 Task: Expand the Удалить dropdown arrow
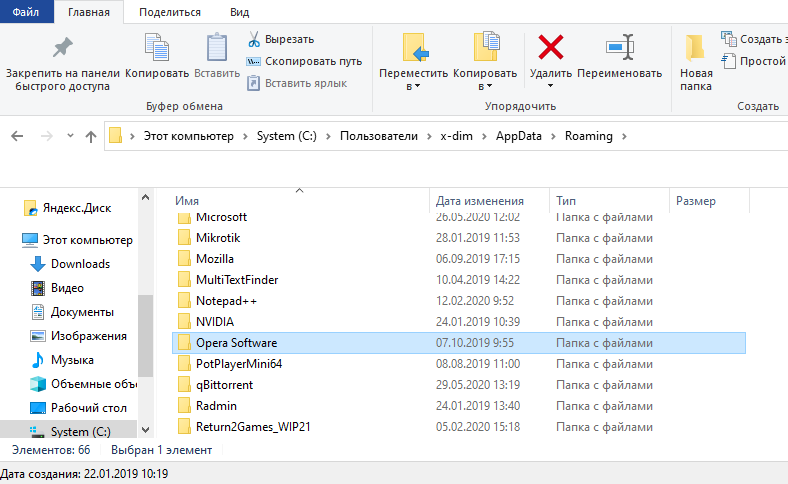(x=551, y=86)
